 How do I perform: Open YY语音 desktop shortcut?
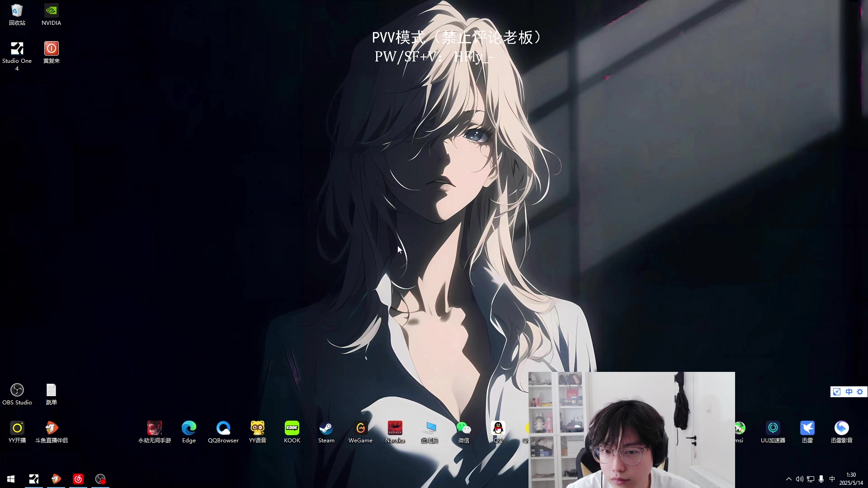pyautogui.click(x=258, y=432)
